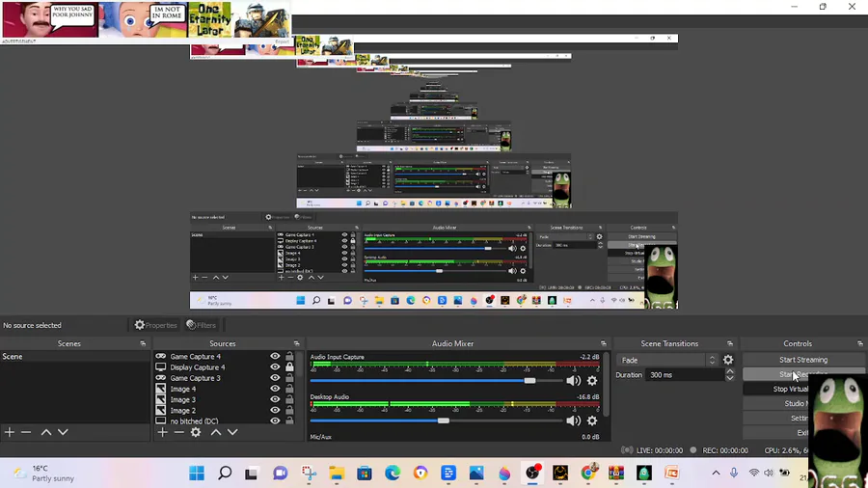
Task: Remove the selected source with the minus icon
Action: click(178, 432)
